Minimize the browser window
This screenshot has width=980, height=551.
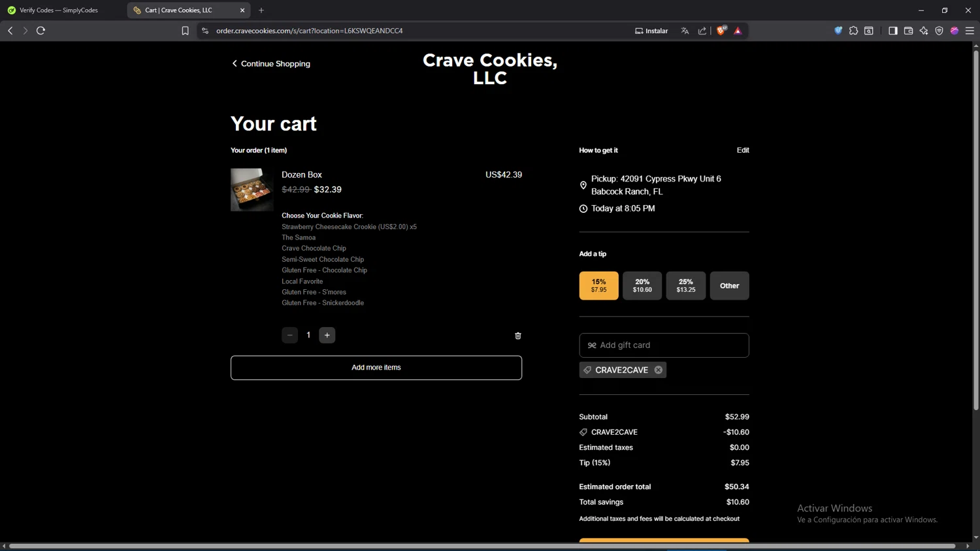pyautogui.click(x=921, y=10)
